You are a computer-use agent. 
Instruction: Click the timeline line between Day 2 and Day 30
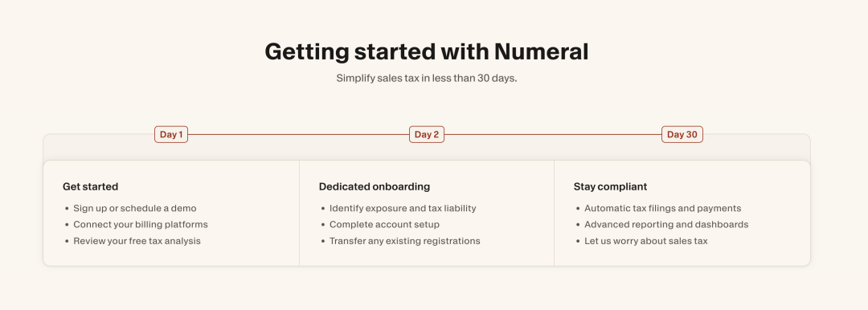pos(553,134)
